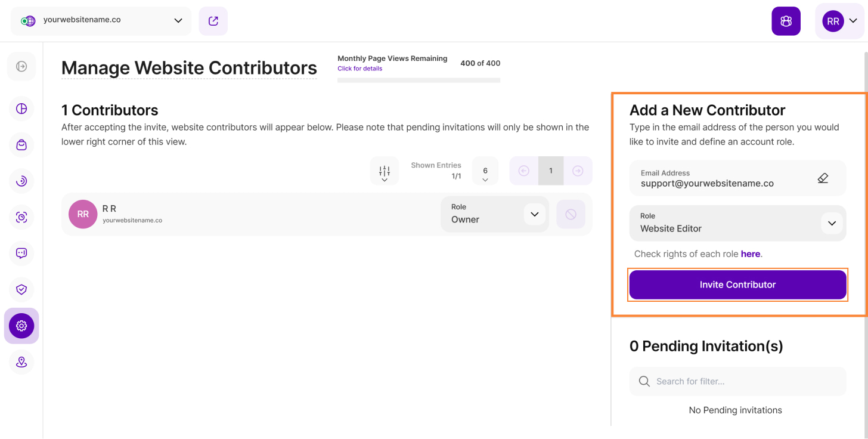The height and width of the screenshot is (439, 868).
Task: Select the gear settings sidebar icon
Action: point(21,326)
